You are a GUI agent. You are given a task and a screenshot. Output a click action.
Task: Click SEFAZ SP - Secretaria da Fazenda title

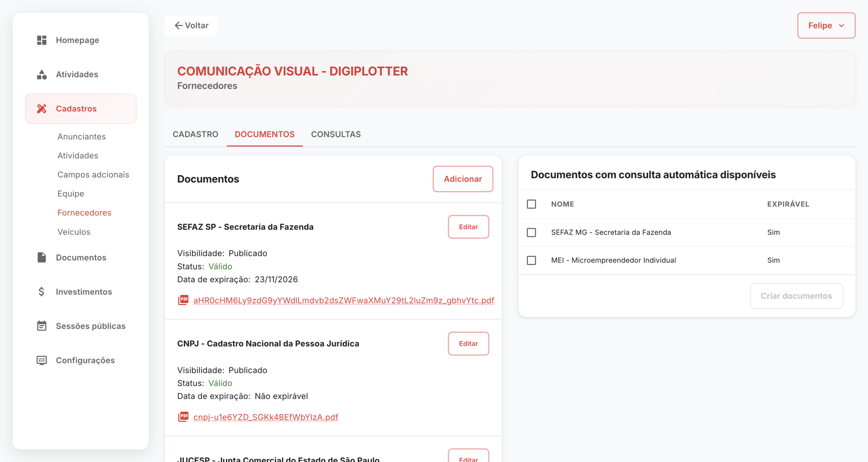click(x=245, y=227)
